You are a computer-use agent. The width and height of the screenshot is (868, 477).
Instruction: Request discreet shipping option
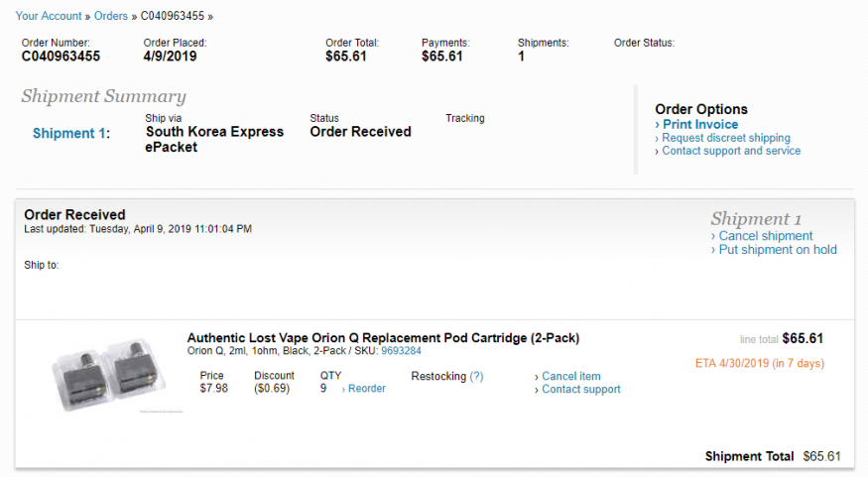coord(726,138)
